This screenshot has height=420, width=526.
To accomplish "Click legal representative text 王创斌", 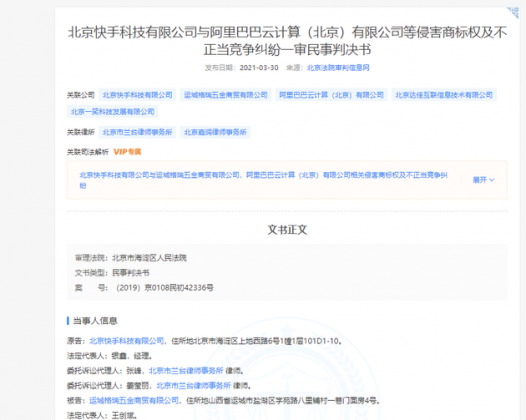I will 123,415.
